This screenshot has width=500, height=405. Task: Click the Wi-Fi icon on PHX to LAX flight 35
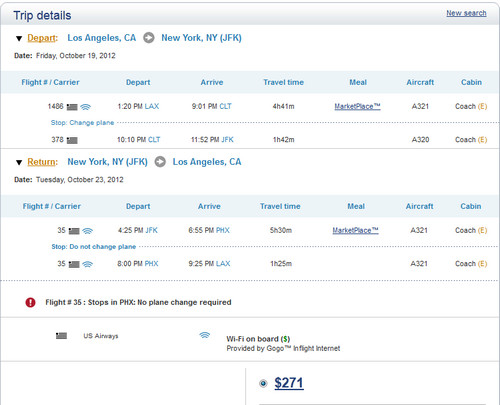tap(88, 264)
